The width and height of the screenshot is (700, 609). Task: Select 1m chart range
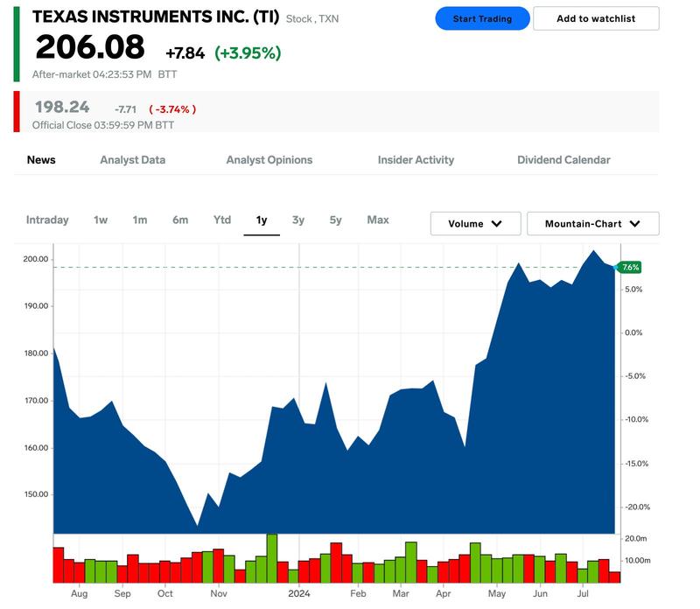pyautogui.click(x=140, y=220)
